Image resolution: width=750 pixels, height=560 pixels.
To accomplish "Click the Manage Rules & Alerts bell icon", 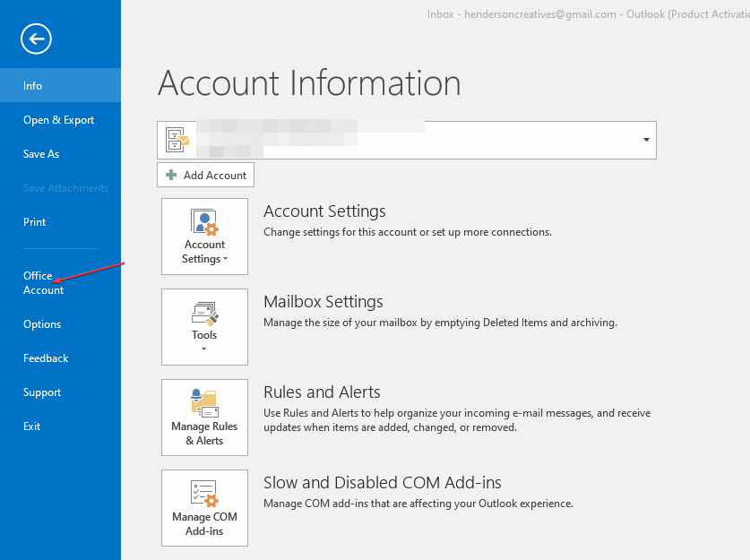I will 204,403.
